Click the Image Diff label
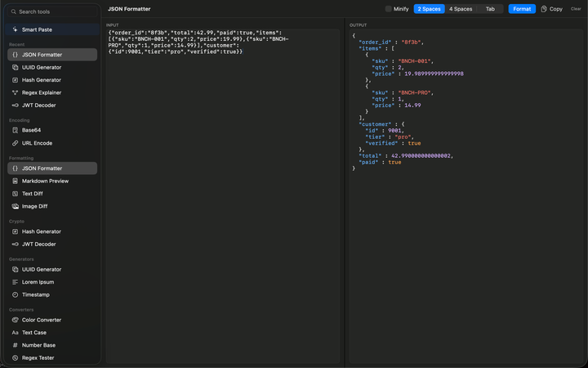588x368 pixels. (x=34, y=206)
